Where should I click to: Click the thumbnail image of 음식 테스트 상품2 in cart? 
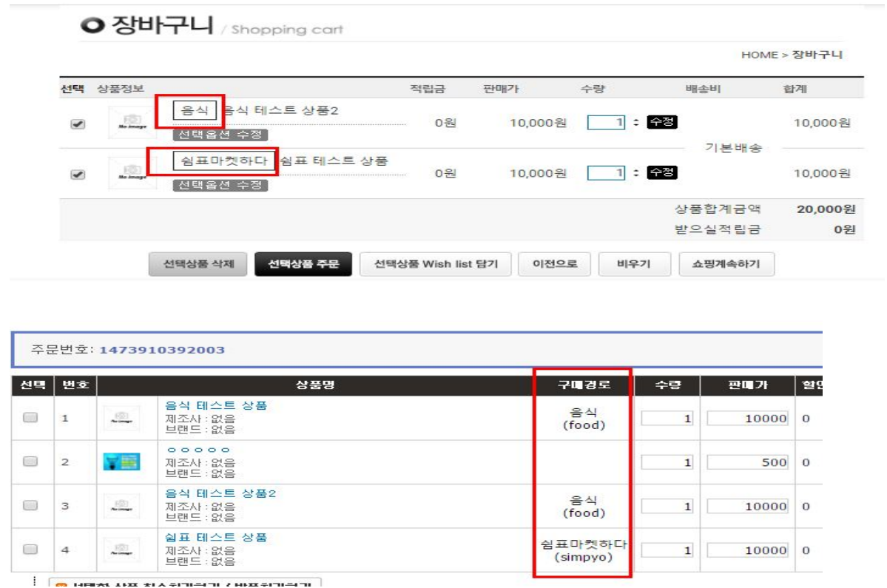127,124
